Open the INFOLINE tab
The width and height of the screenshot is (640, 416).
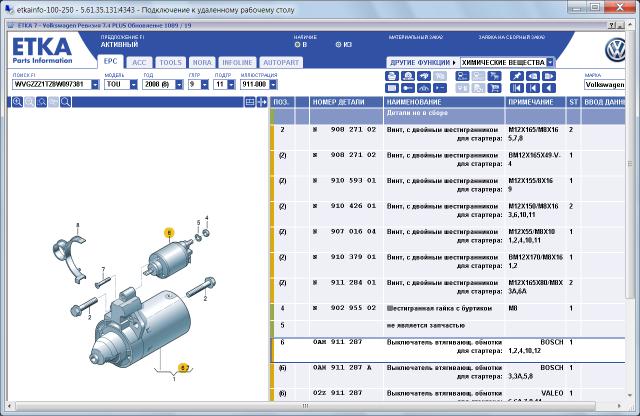coord(237,62)
